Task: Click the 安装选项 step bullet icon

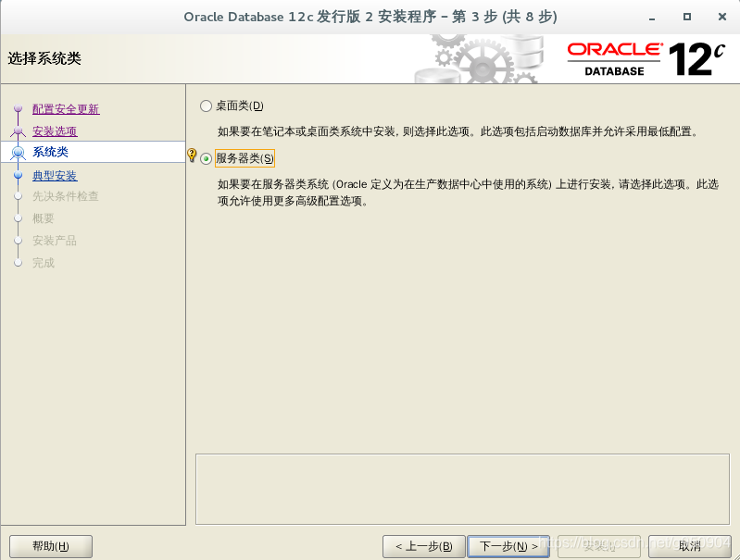Action: (18, 131)
